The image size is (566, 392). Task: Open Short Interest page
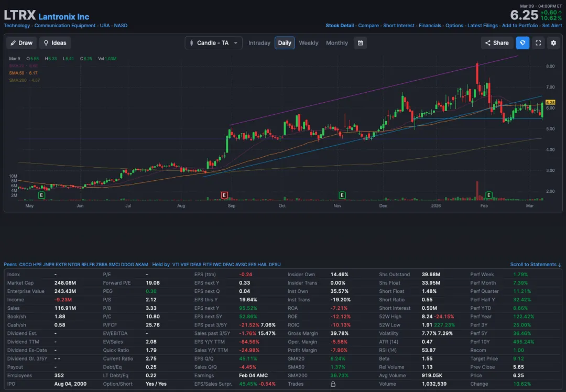[x=399, y=26]
